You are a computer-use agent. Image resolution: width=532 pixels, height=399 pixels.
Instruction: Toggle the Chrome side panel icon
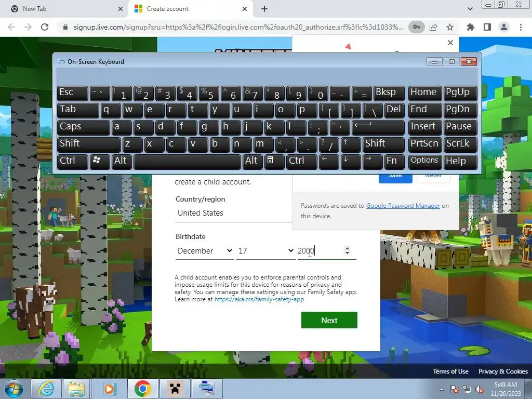[x=487, y=27]
